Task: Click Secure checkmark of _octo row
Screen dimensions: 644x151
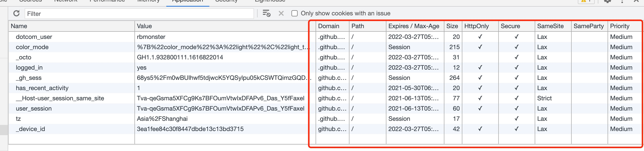Action: [516, 57]
